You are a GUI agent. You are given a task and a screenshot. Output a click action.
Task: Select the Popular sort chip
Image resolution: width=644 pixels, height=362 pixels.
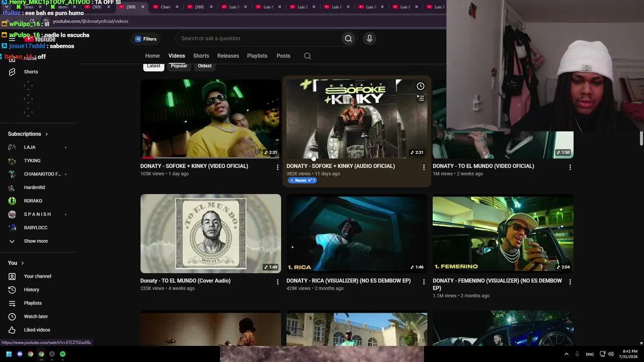coord(179,66)
